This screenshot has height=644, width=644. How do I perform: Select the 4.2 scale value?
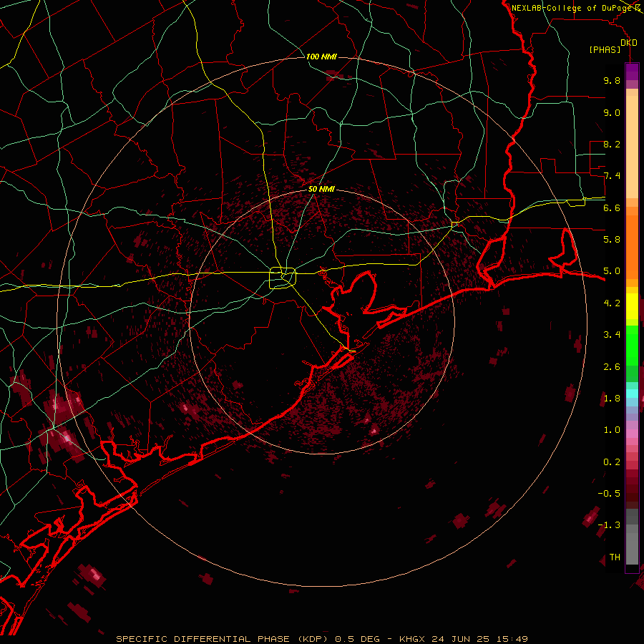point(612,303)
